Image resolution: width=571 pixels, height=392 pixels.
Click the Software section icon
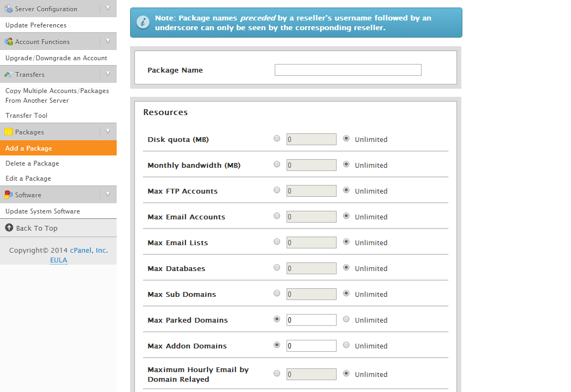(9, 195)
